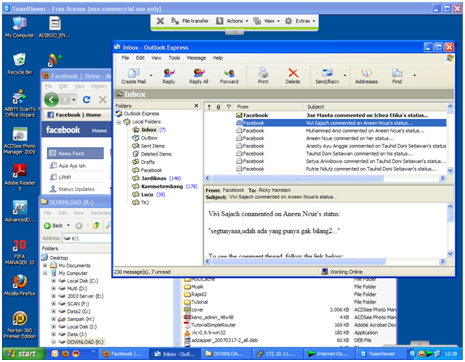This screenshot has width=465, height=362.
Task: Click the Send/Recv toolbar button
Action: pos(327,76)
